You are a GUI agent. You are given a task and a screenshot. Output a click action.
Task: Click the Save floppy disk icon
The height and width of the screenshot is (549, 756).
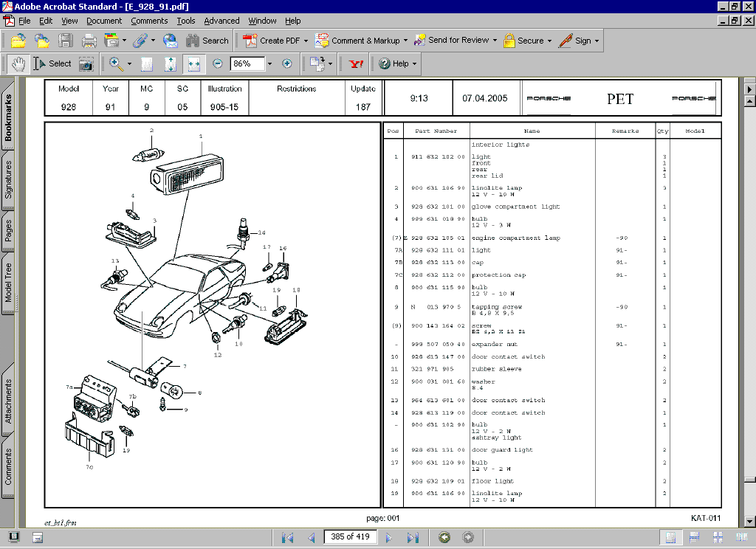click(66, 41)
